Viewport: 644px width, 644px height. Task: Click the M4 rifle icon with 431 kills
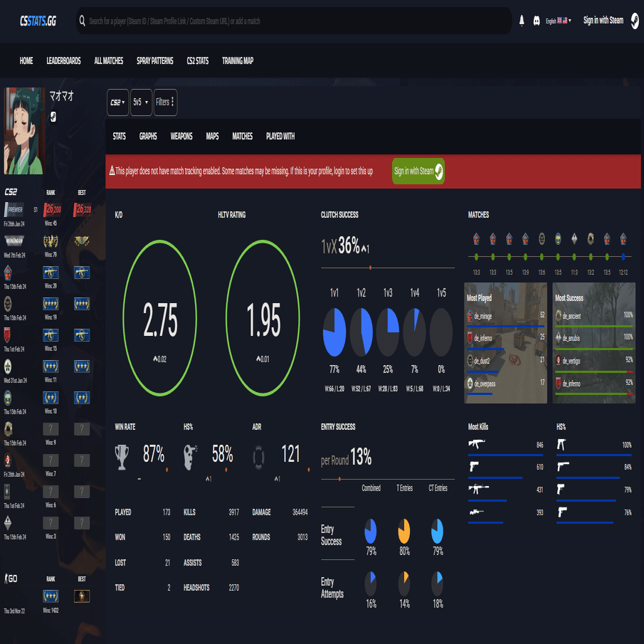pos(478,489)
